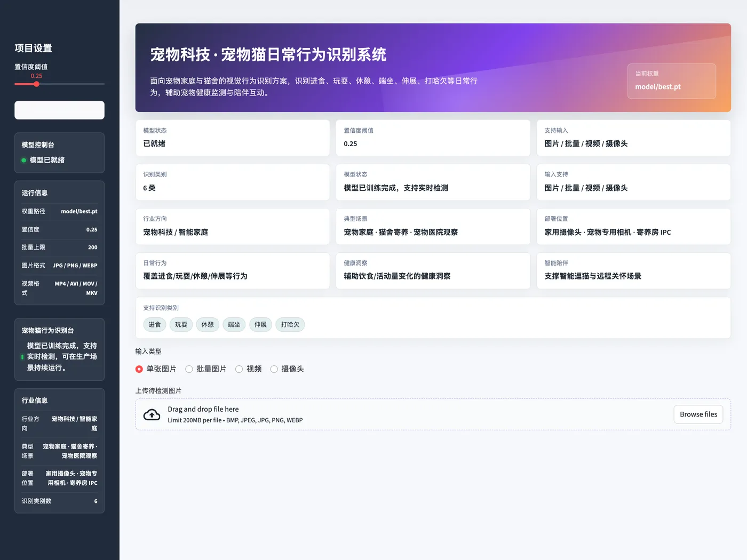This screenshot has height=560, width=747.
Task: Click the 宠物科技 / 智能家庭 industry card
Action: click(x=233, y=226)
